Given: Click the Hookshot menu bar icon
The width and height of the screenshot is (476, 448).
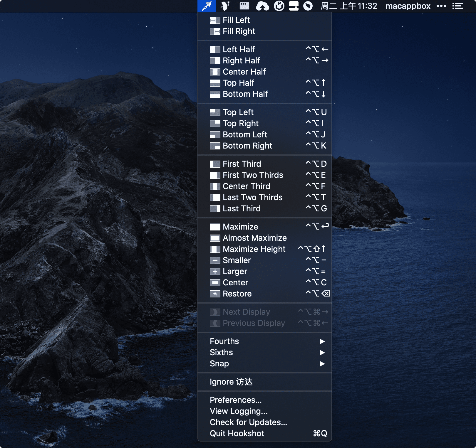Looking at the screenshot, I should click(207, 6).
